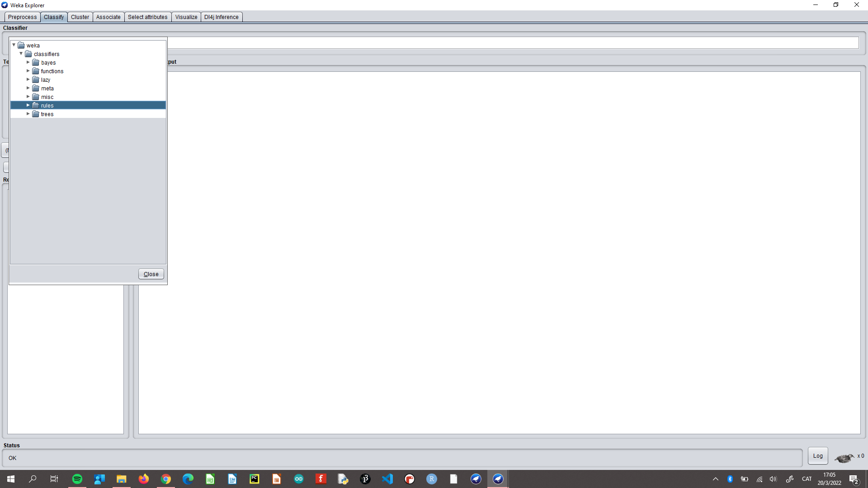868x488 pixels.
Task: Switch to the Dl4j Inference tab
Action: [221, 17]
